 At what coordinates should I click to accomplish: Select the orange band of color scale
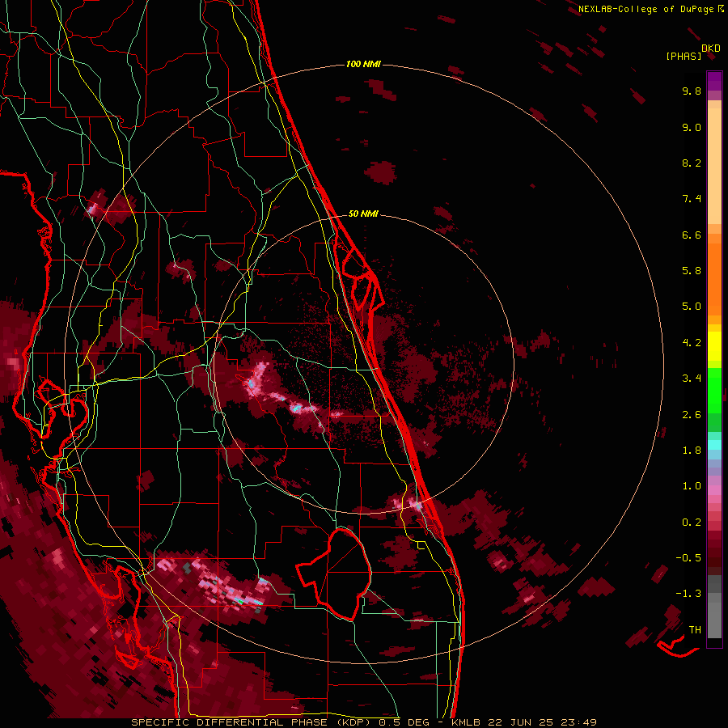click(x=714, y=278)
